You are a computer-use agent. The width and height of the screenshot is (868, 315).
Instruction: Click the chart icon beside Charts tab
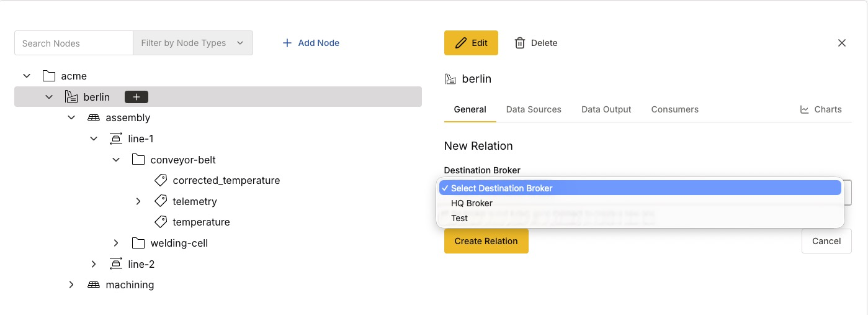804,109
